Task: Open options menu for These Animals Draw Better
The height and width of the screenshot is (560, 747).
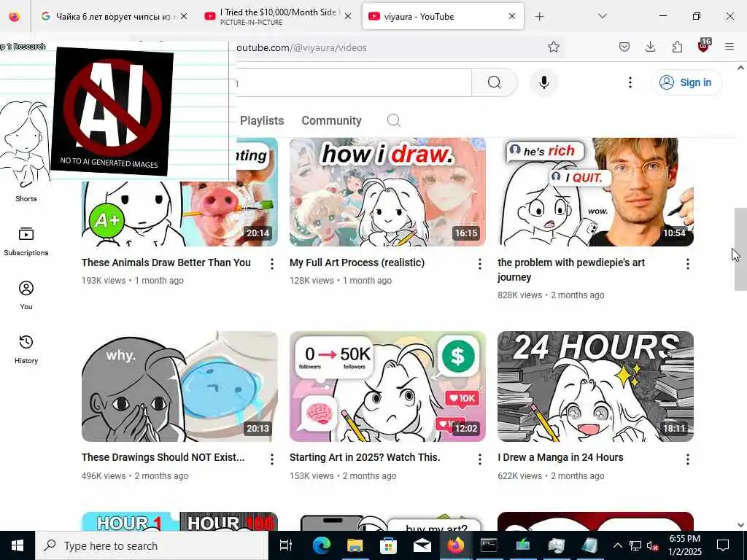Action: pyautogui.click(x=271, y=264)
